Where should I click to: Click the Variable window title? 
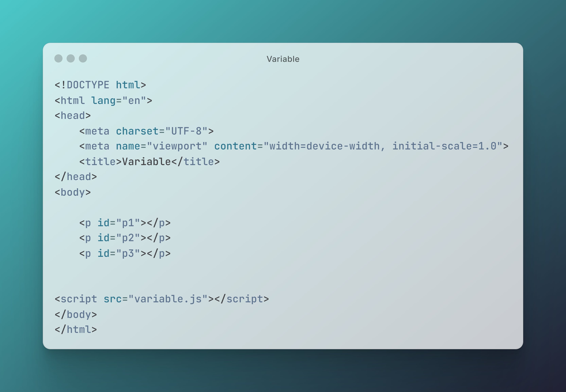click(283, 59)
